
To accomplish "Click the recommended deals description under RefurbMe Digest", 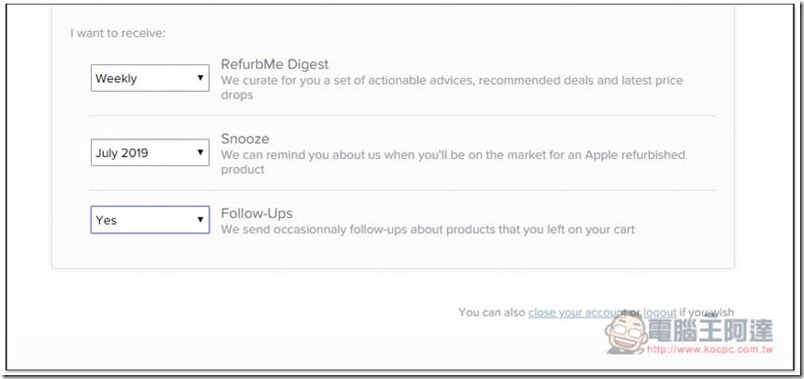I will click(452, 88).
